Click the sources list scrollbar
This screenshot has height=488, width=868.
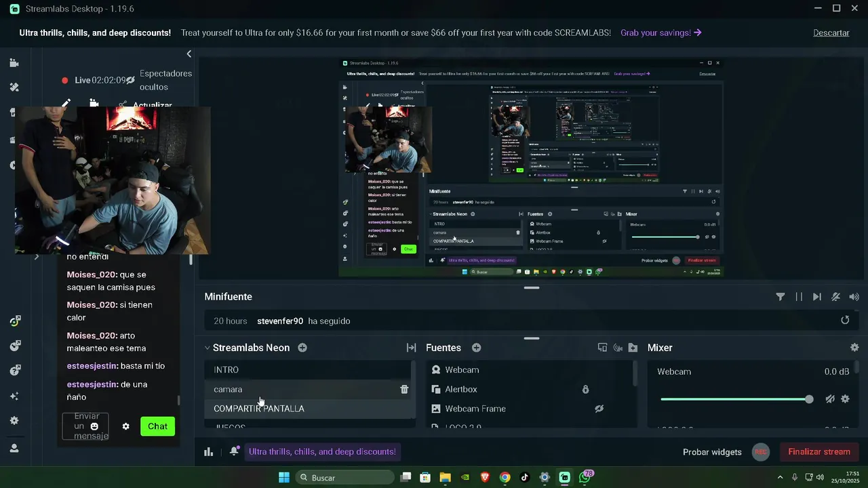pyautogui.click(x=635, y=374)
